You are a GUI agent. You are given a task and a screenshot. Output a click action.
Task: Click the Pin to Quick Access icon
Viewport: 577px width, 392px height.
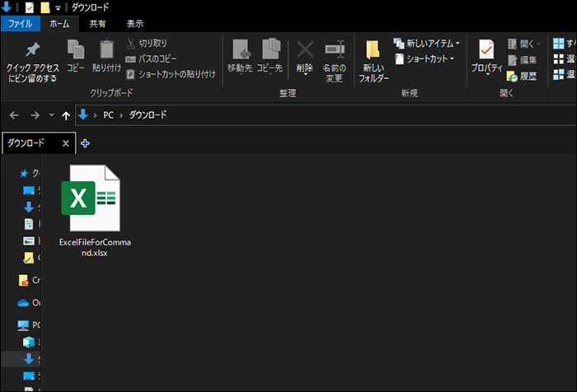point(32,52)
